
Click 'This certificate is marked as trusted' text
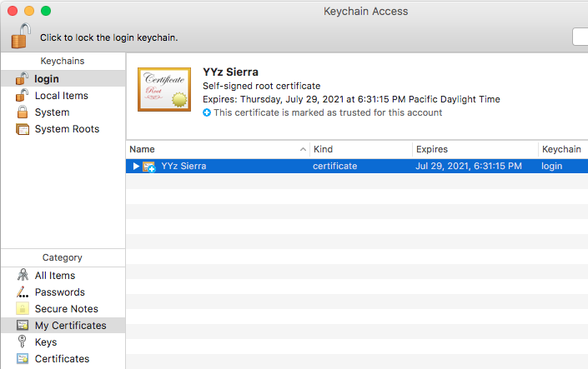[x=328, y=112]
